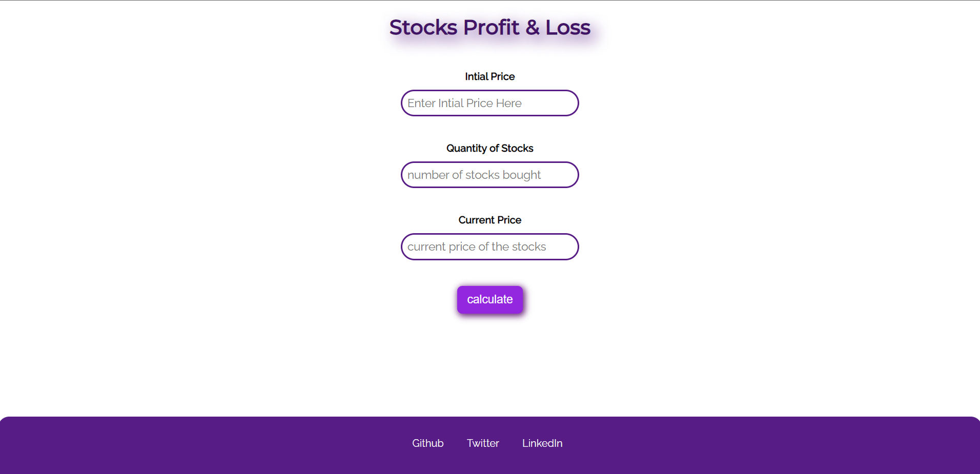This screenshot has height=474, width=980.
Task: Click the current price of the stocks field
Action: pyautogui.click(x=489, y=246)
